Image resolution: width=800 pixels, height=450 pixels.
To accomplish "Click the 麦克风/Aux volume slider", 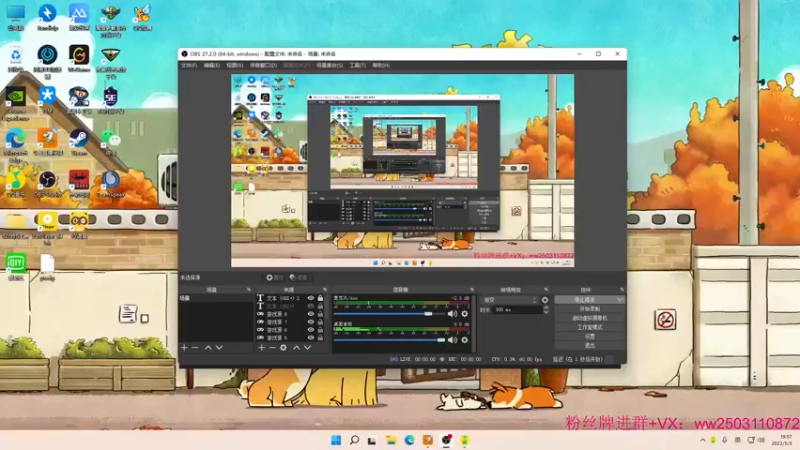I will click(x=389, y=314).
